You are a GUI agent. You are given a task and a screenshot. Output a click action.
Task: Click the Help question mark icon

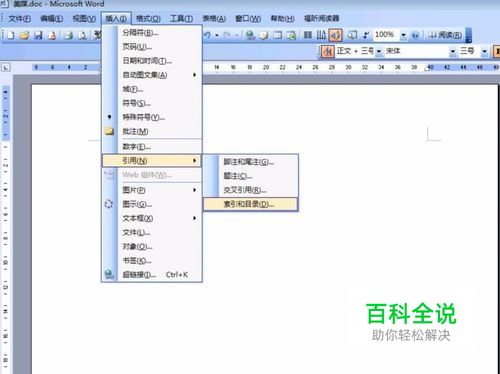pyautogui.click(x=415, y=35)
